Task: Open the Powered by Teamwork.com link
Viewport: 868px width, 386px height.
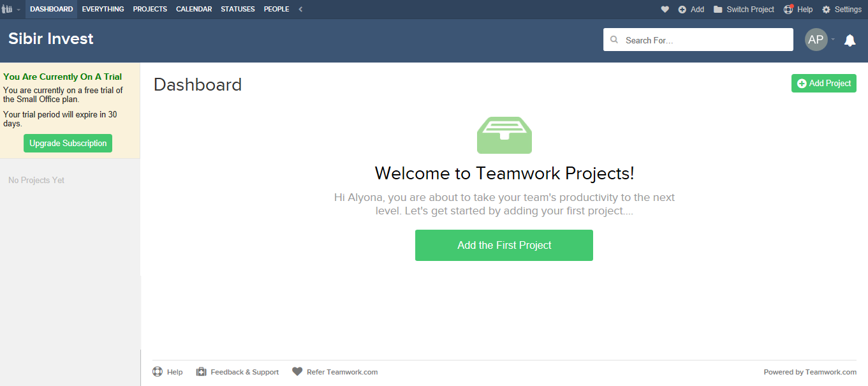Action: (810, 372)
